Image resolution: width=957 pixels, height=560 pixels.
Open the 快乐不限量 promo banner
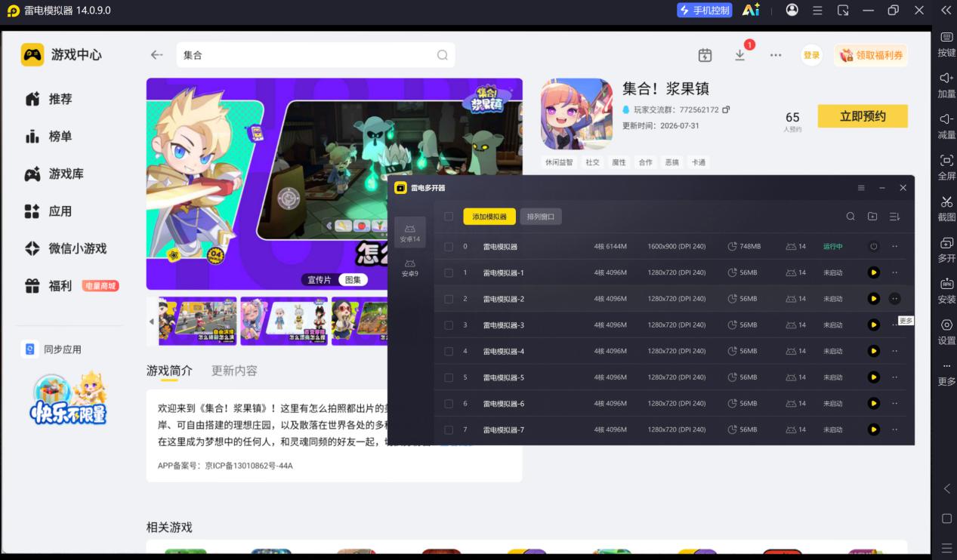click(68, 398)
